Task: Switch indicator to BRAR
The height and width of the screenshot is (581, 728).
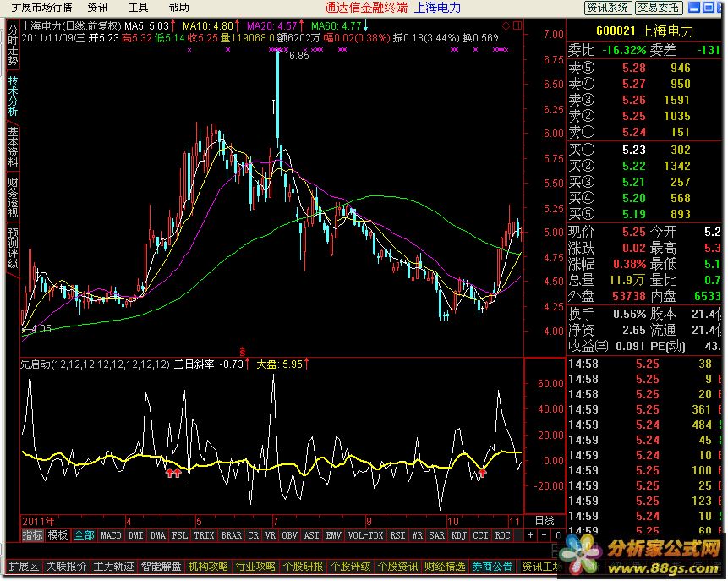Action: [x=231, y=535]
